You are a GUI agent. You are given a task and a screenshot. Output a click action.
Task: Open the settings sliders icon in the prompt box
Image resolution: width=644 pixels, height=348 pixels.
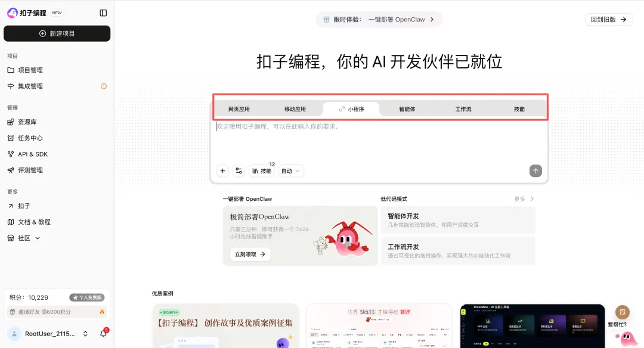239,171
